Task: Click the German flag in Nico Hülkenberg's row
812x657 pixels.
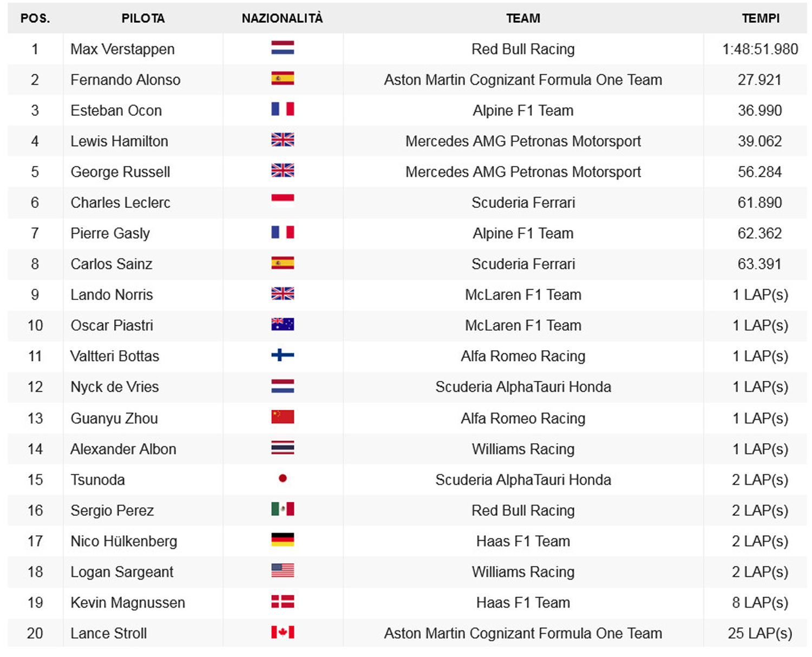Action: [283, 540]
